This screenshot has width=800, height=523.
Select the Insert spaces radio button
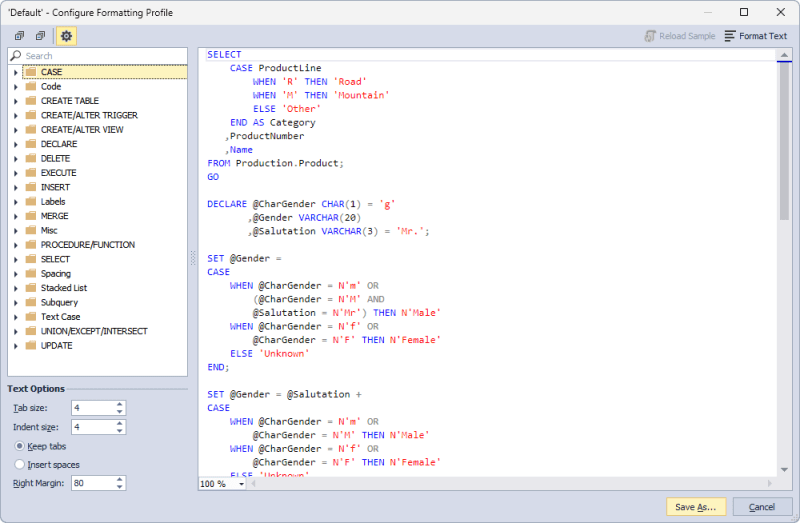[19, 464]
